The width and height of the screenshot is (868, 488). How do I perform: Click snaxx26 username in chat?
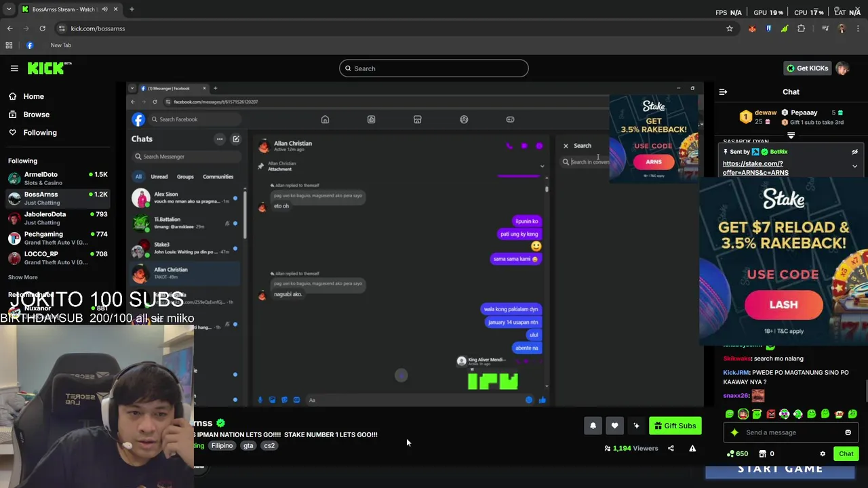pyautogui.click(x=735, y=396)
